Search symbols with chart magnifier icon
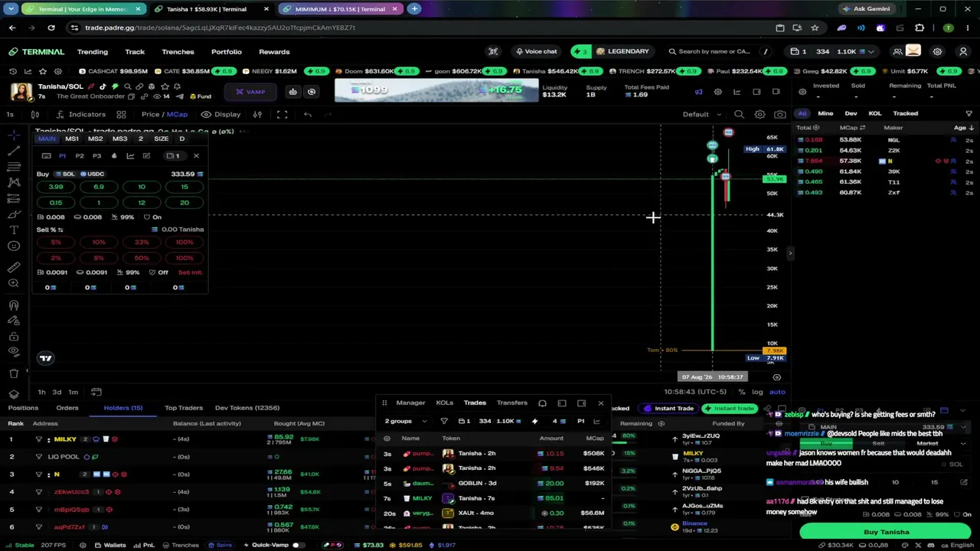 (x=739, y=114)
